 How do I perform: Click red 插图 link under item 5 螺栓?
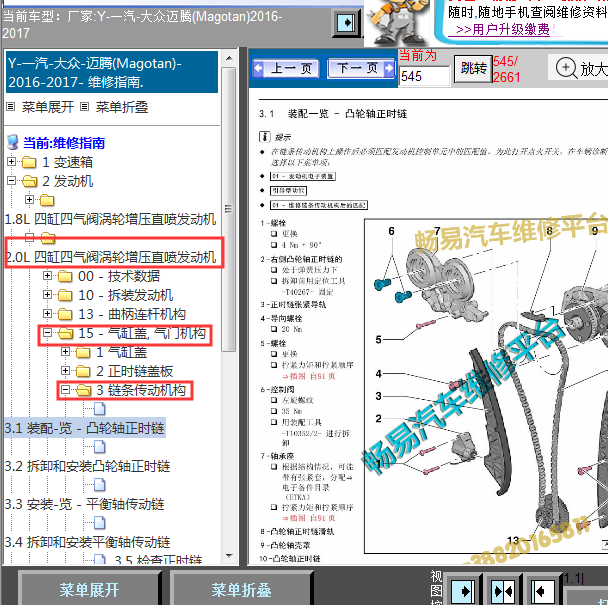click(x=309, y=376)
